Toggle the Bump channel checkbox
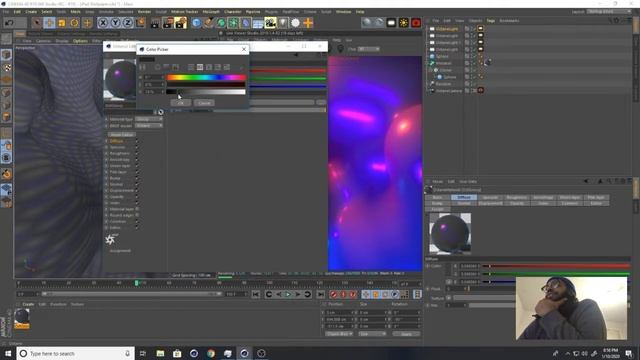 pyautogui.click(x=137, y=178)
